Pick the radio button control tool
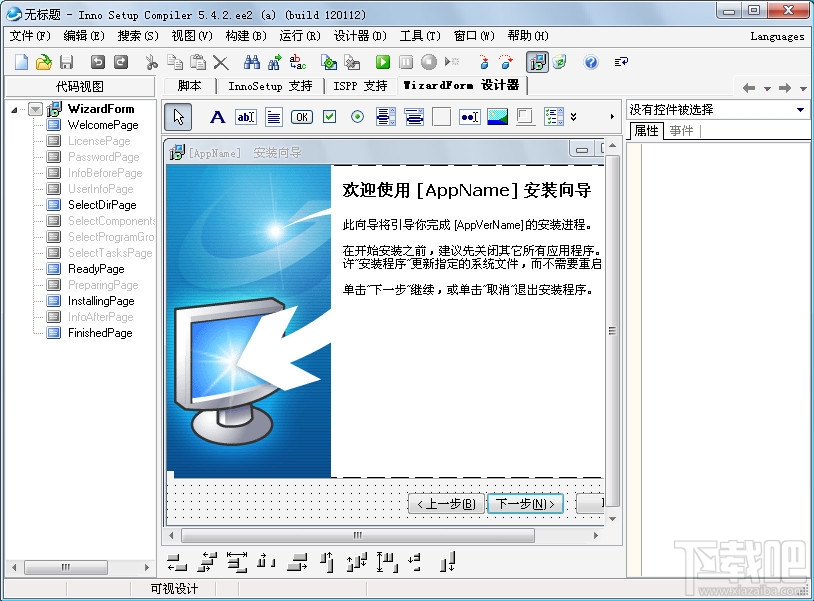 [x=356, y=117]
